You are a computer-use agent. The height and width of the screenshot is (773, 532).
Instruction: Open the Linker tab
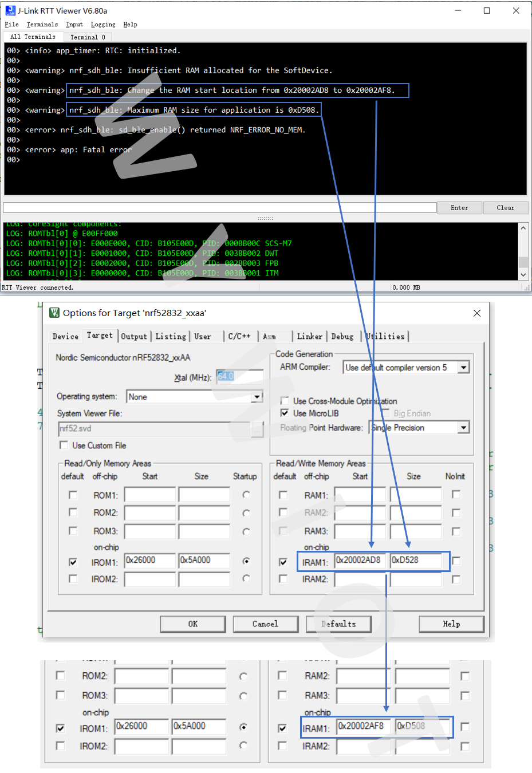pos(310,337)
